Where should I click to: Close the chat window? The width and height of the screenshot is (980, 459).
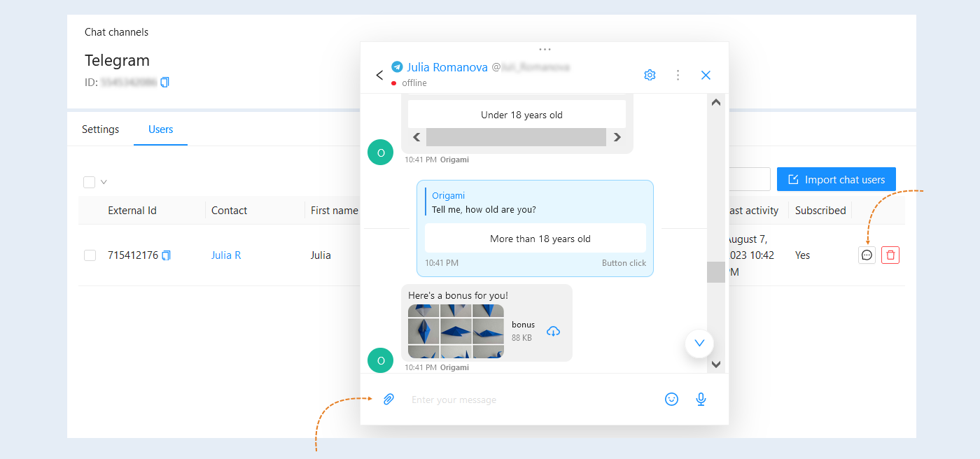[706, 75]
